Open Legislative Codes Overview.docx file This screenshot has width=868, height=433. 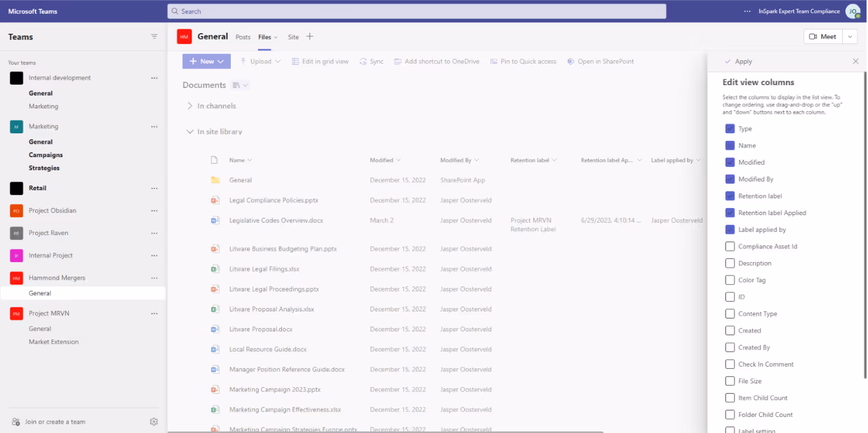pos(276,221)
